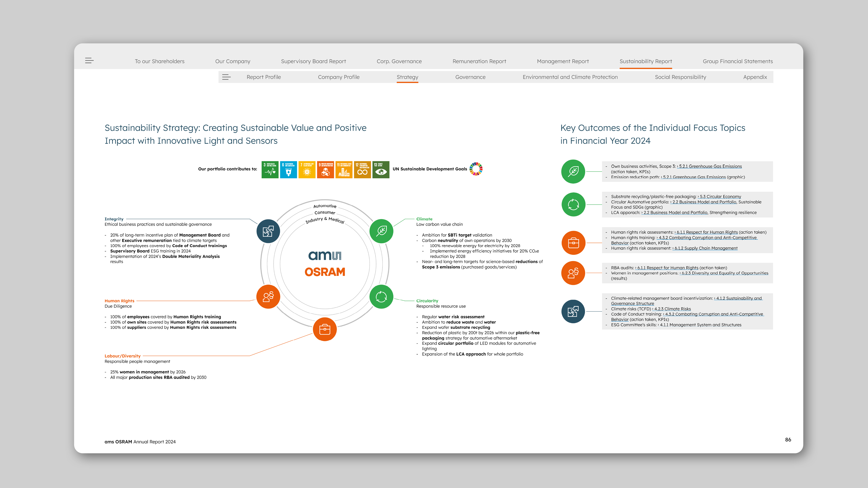Viewport: 868px width, 488px height.
Task: Open the Remuneration Report tab
Action: click(x=479, y=61)
